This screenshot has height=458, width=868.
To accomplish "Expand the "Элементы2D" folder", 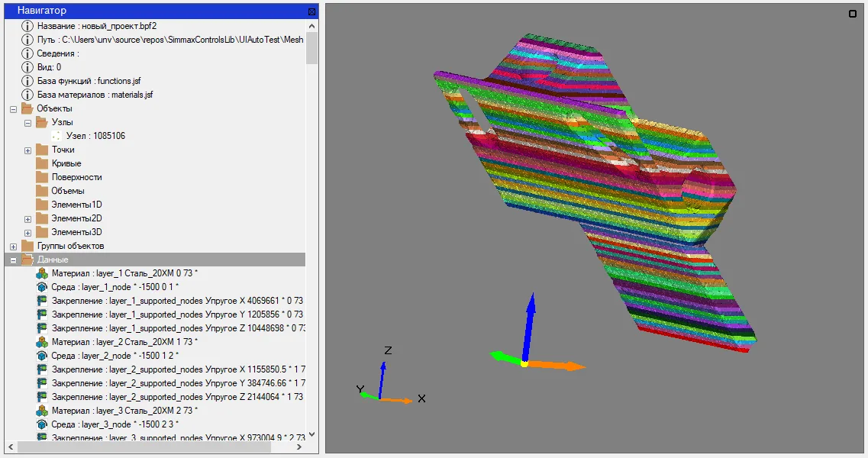I will pyautogui.click(x=27, y=219).
